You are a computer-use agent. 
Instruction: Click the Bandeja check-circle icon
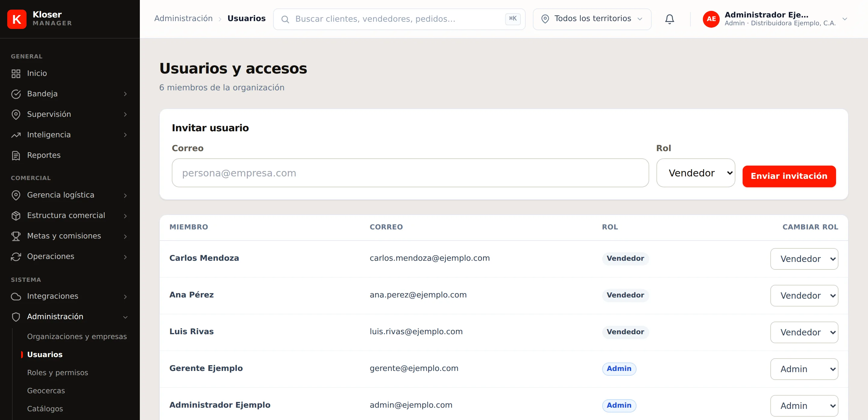pos(16,94)
